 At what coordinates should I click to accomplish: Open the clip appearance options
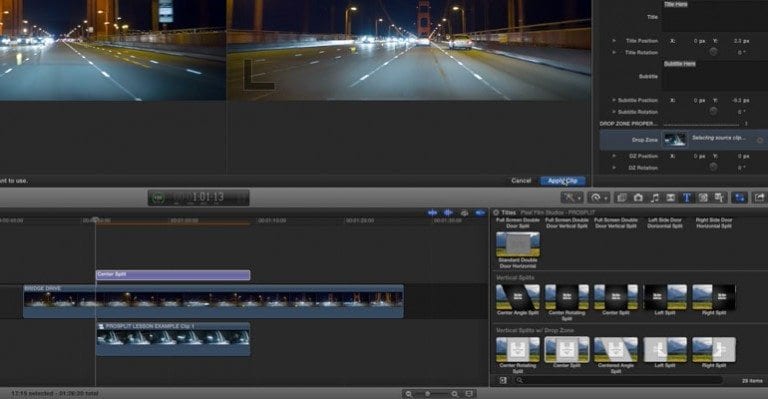point(469,394)
